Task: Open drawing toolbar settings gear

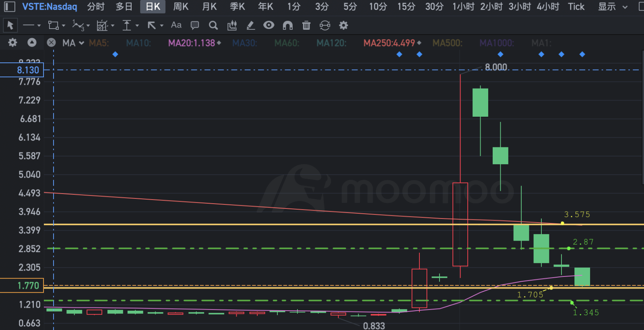Action: point(343,25)
